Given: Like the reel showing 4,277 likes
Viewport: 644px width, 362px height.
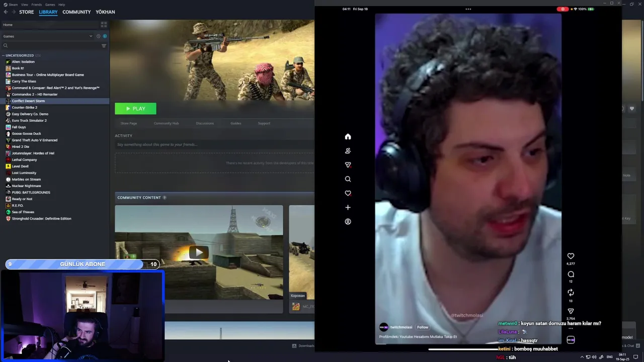Looking at the screenshot, I should 571,256.
